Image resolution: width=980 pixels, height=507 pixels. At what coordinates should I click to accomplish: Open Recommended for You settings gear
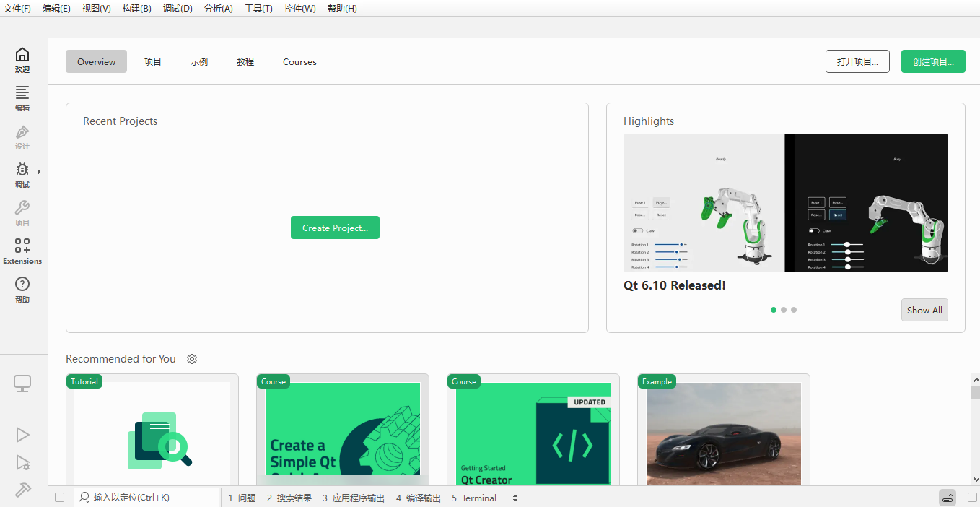(x=192, y=359)
